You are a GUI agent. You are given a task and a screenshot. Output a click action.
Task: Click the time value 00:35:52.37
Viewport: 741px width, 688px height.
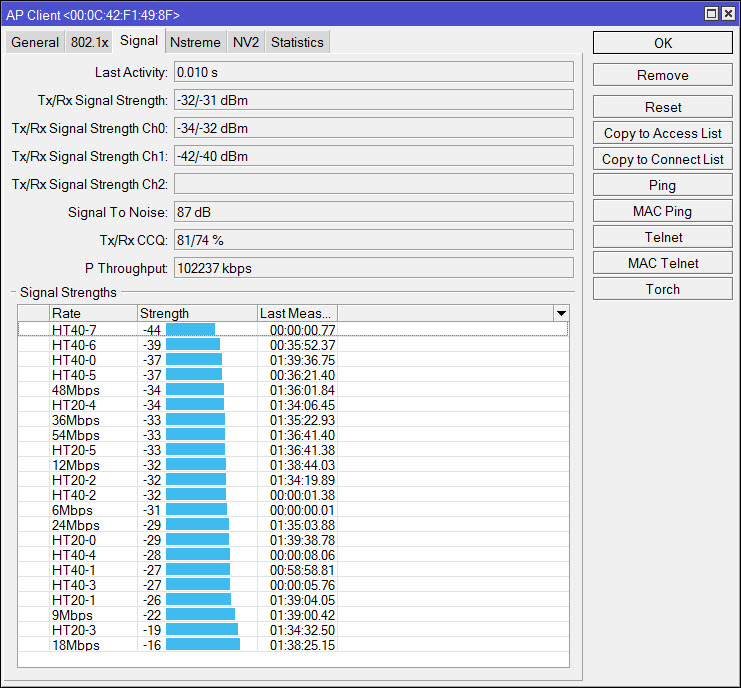click(302, 345)
